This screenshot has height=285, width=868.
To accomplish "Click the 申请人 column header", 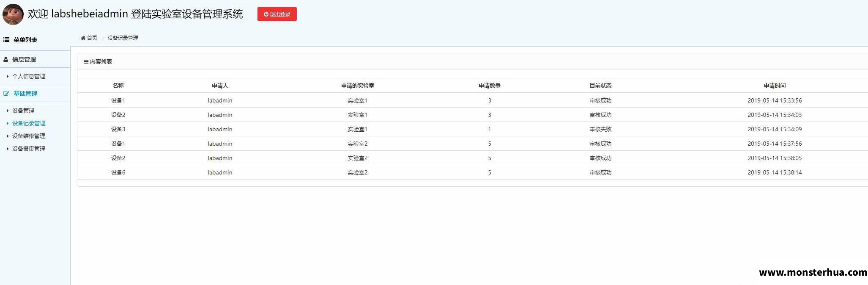I will (220, 86).
